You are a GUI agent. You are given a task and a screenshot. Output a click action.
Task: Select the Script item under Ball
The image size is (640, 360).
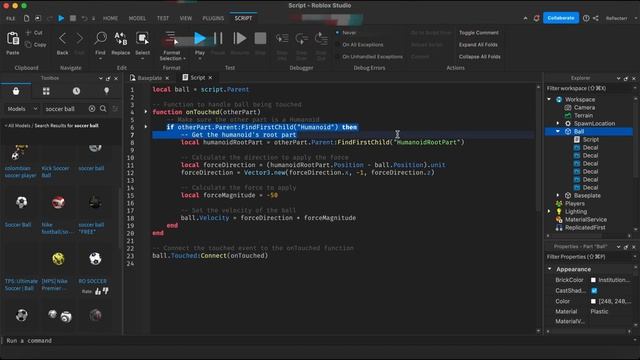point(590,140)
